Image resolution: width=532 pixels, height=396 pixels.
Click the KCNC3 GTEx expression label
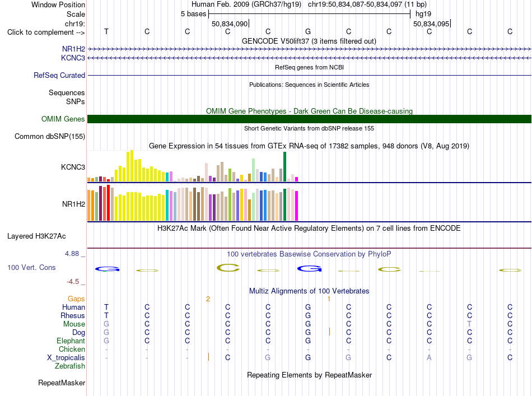click(x=73, y=167)
